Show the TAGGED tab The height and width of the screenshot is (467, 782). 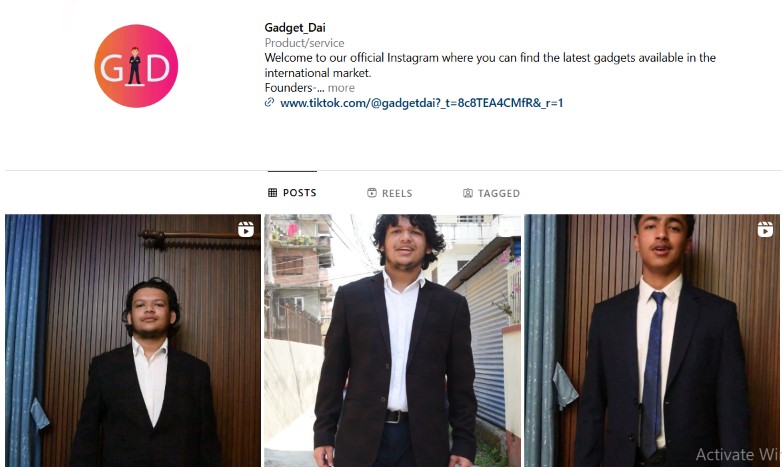click(x=491, y=193)
